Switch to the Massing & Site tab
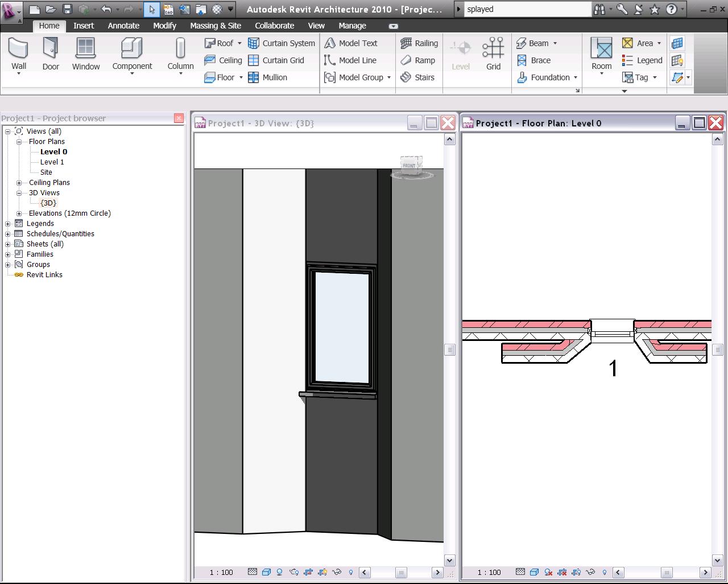 coord(216,26)
